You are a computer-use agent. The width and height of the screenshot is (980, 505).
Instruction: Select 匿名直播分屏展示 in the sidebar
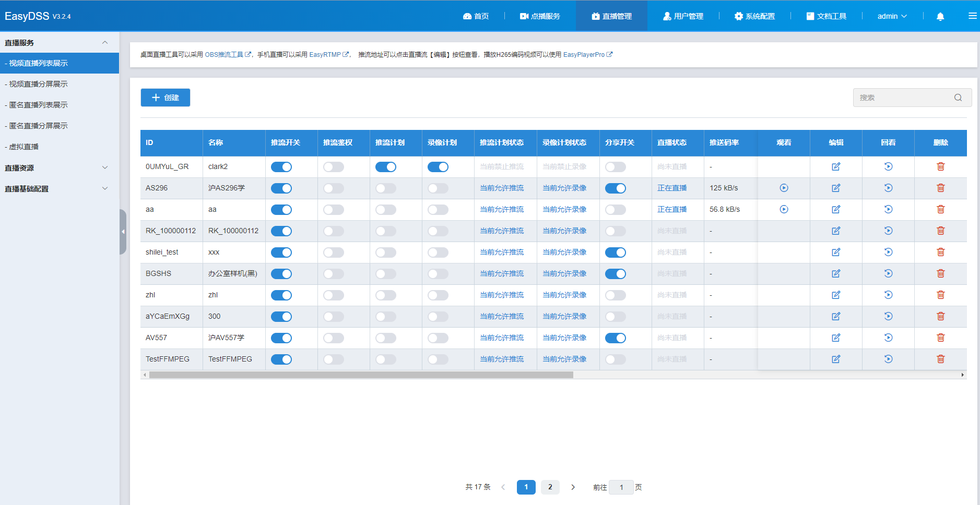click(60, 126)
